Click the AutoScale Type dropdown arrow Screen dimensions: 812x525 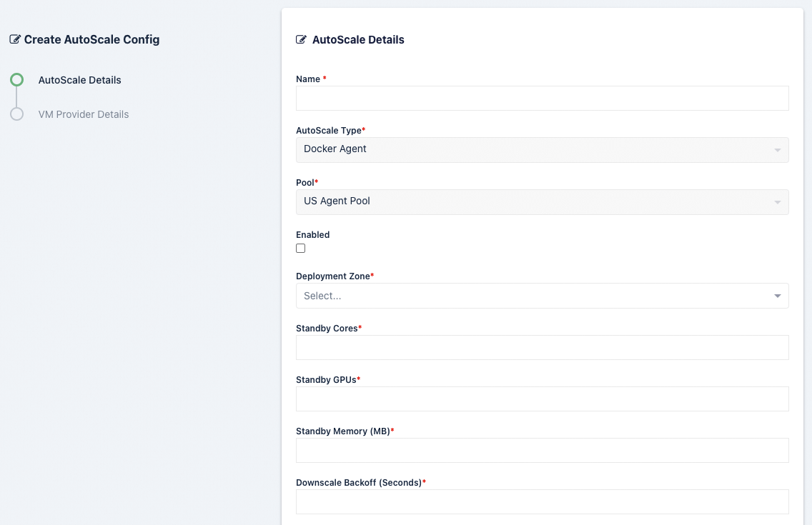pos(777,150)
